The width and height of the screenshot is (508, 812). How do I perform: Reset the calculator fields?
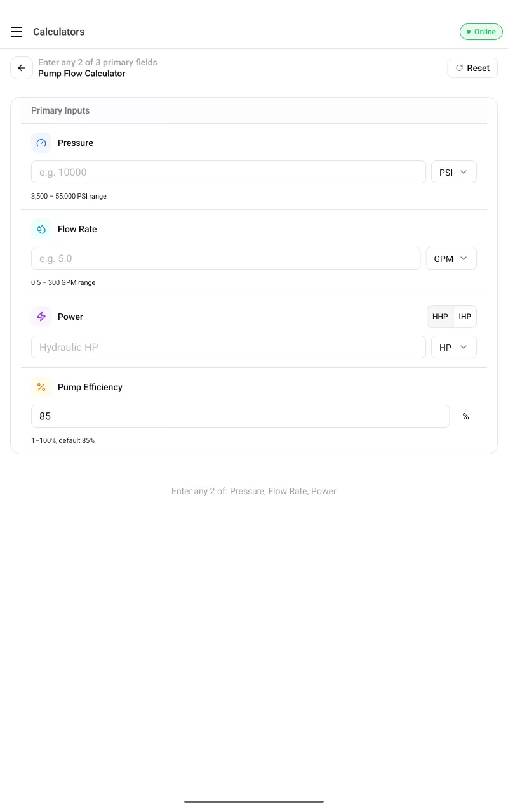point(472,68)
